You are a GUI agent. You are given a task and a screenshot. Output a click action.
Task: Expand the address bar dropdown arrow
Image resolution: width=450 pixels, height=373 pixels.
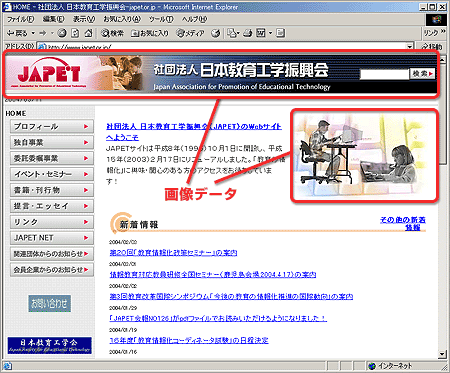point(410,46)
